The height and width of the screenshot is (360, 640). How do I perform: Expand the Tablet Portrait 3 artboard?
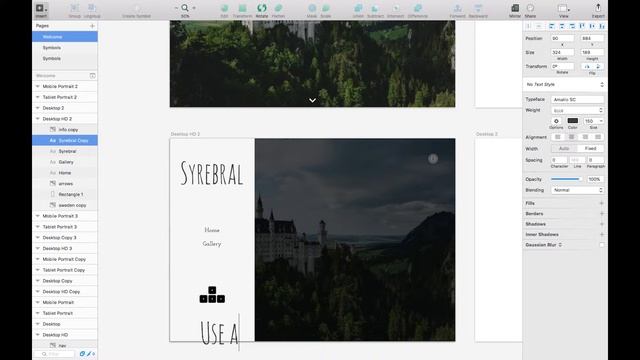pyautogui.click(x=38, y=227)
